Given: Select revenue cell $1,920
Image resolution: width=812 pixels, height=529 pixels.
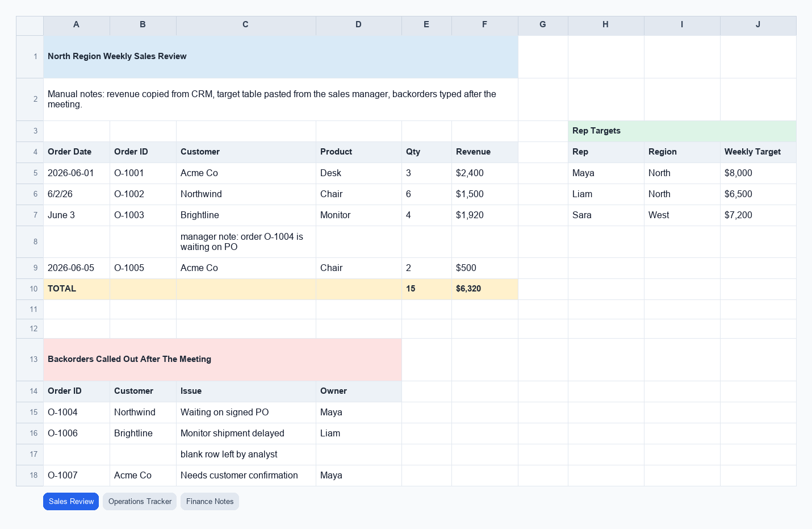Looking at the screenshot, I should click(485, 215).
